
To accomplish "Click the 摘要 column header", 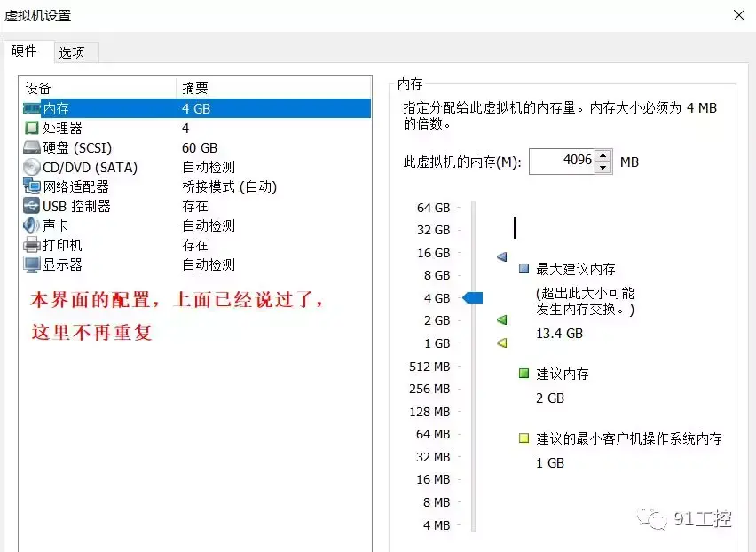I will [274, 88].
